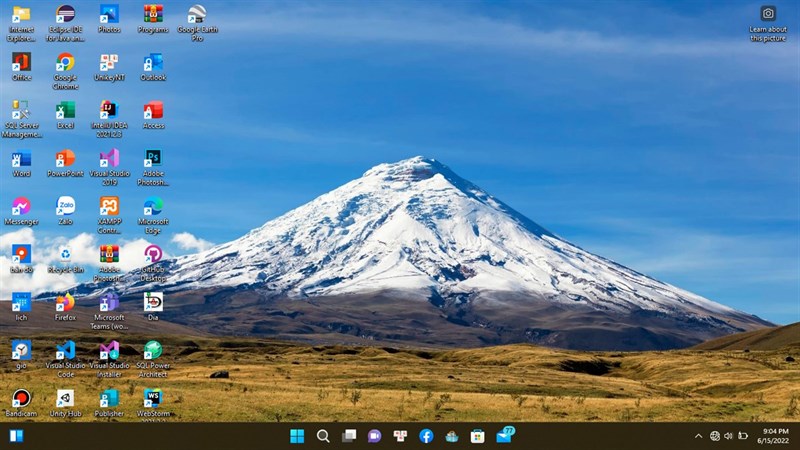The image size is (800, 450).
Task: Open Microsoft Store from the taskbar
Action: (478, 436)
